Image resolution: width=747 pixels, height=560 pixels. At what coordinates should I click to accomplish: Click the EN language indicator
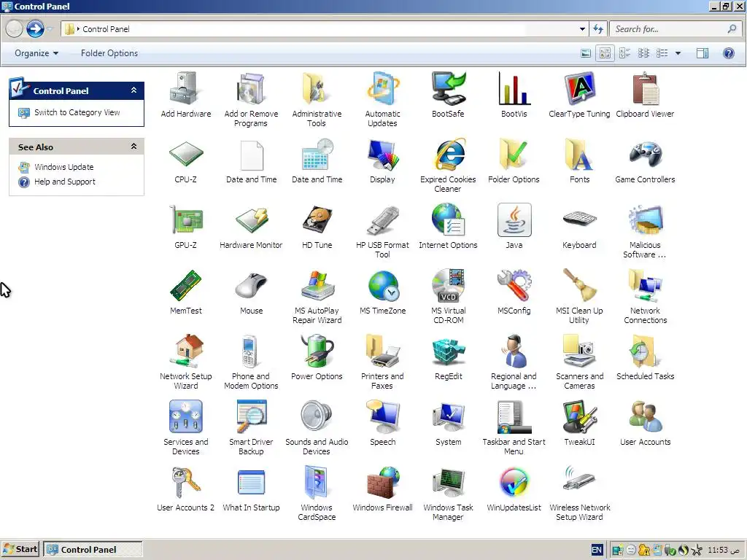tap(597, 550)
